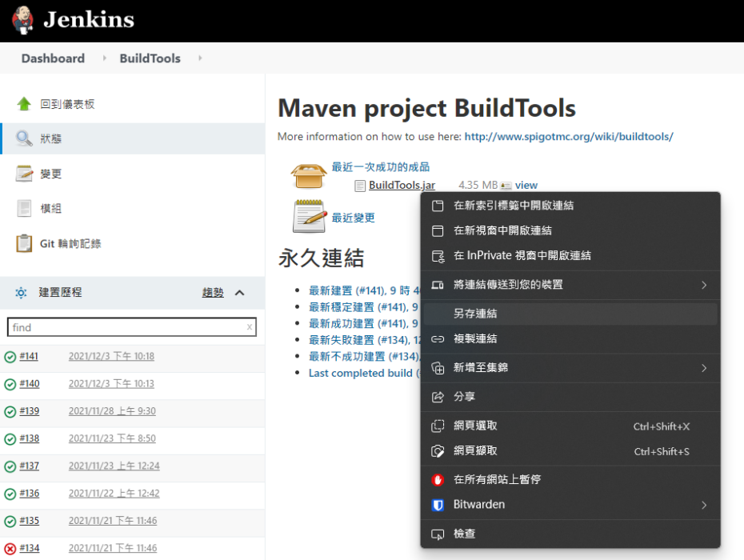Click the green up arrow icon

(x=24, y=103)
